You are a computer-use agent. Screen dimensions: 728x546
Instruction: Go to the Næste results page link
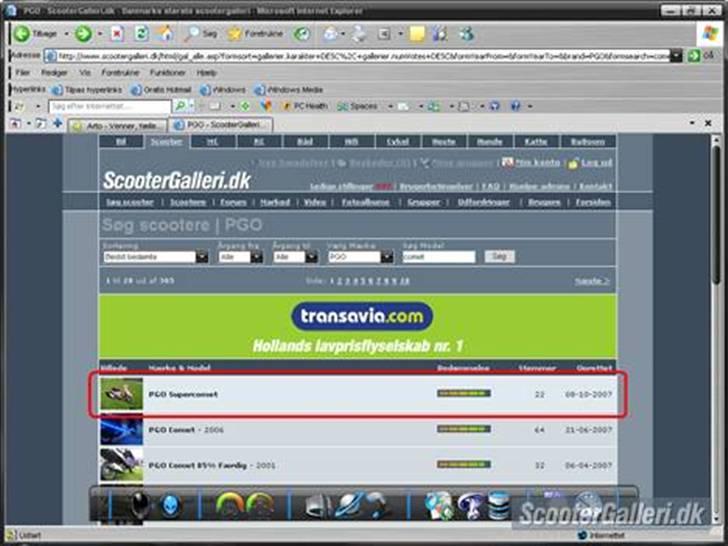tap(591, 281)
